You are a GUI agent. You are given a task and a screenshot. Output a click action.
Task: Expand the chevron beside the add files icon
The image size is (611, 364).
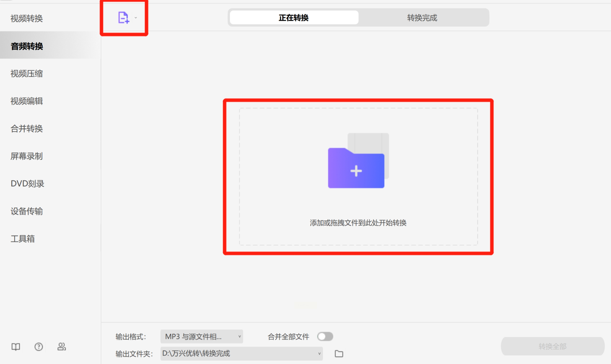pos(135,18)
